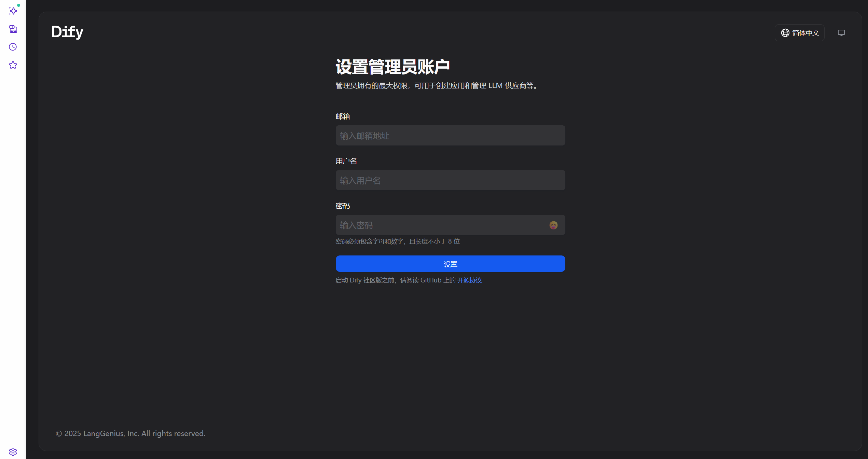Switch theme using the monitor icon
Screen dimensions: 868x459
pyautogui.click(x=841, y=33)
